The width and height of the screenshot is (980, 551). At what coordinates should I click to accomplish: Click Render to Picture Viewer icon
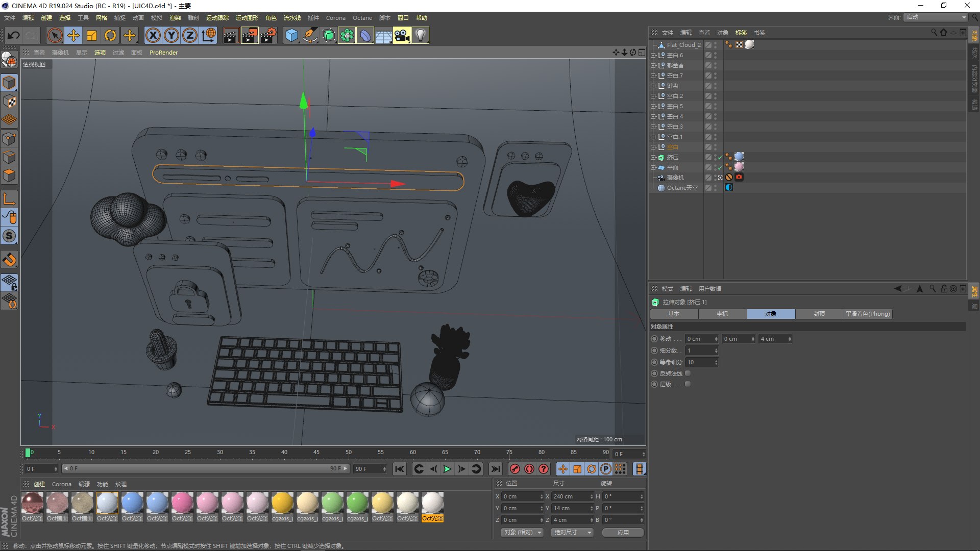(x=250, y=35)
